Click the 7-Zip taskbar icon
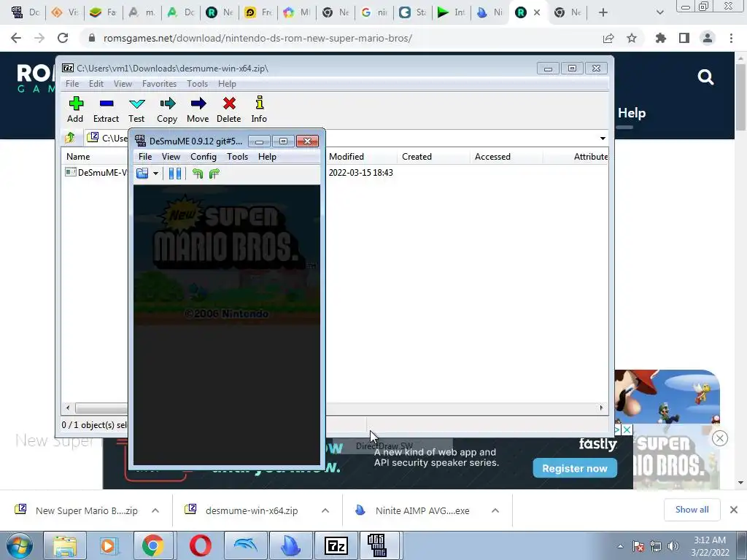747x560 pixels. pos(336,545)
